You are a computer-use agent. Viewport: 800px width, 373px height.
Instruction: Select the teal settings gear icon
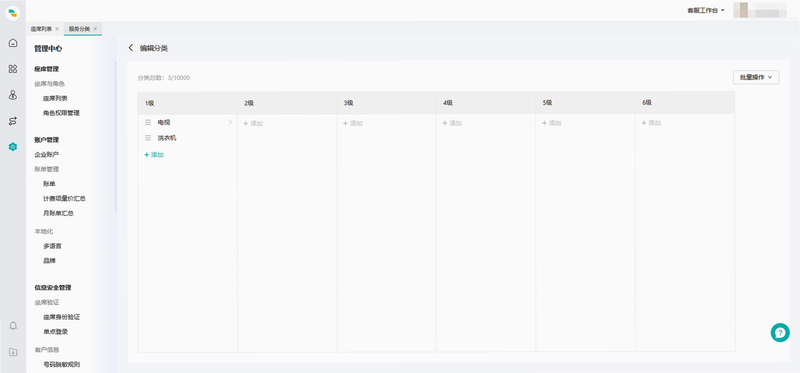tap(13, 147)
